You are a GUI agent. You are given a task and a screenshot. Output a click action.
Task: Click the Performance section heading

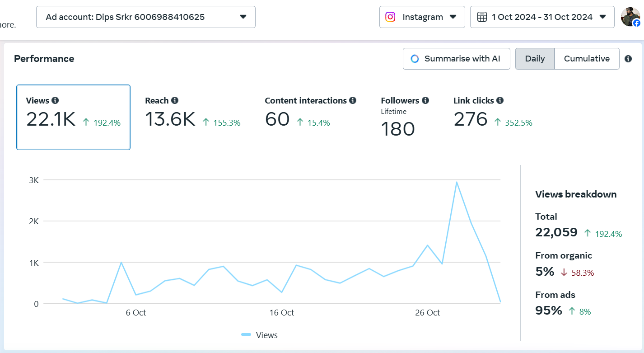pyautogui.click(x=44, y=59)
